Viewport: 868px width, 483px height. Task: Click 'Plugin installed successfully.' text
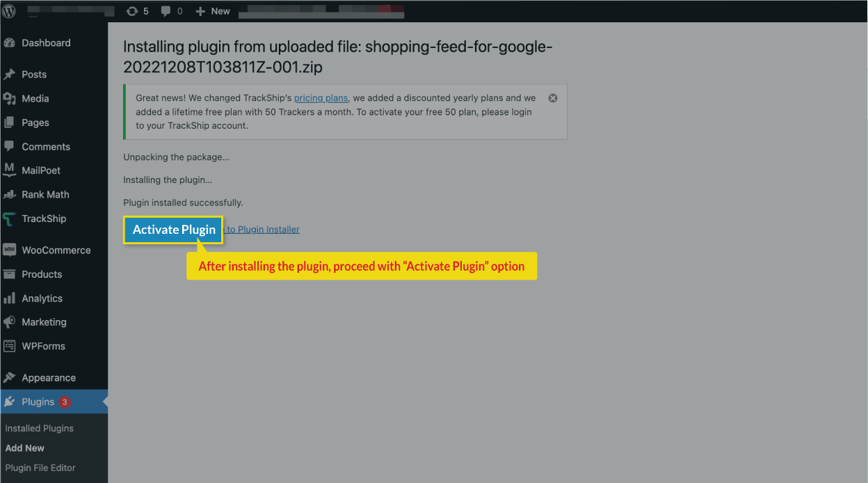click(x=183, y=203)
